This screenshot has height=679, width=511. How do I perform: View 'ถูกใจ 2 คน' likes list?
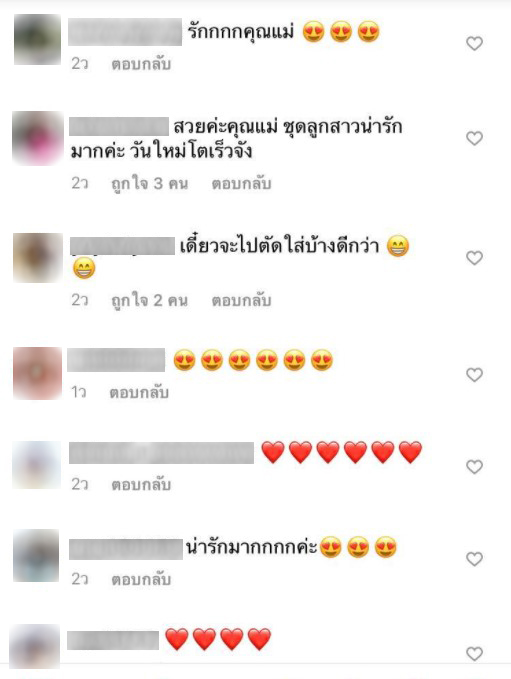pos(149,300)
